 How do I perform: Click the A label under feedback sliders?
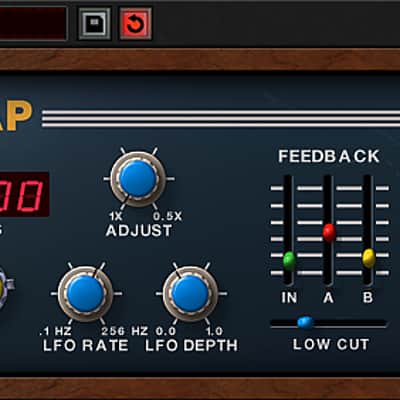(x=329, y=298)
